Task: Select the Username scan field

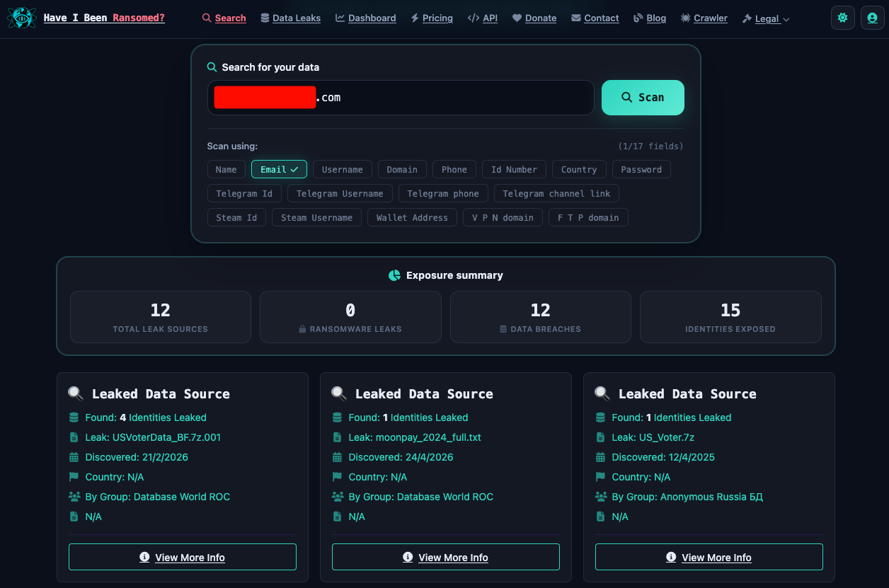Action: coord(343,169)
